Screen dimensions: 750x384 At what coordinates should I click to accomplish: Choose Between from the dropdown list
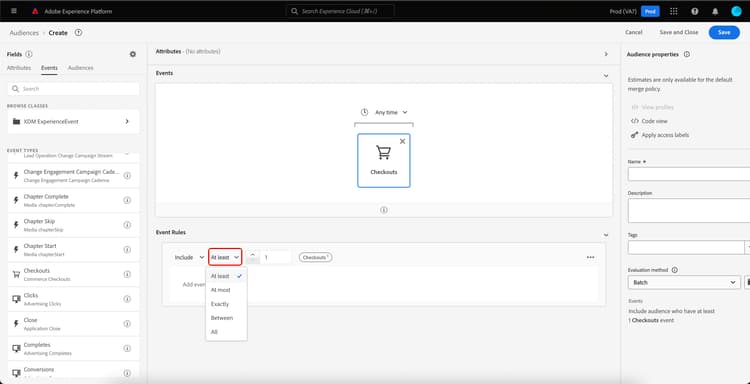click(x=226, y=318)
